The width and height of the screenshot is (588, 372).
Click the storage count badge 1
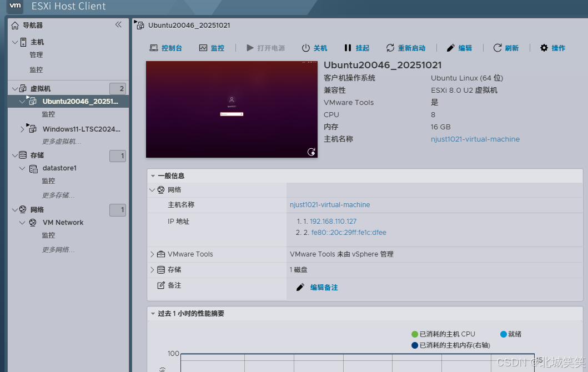click(118, 155)
